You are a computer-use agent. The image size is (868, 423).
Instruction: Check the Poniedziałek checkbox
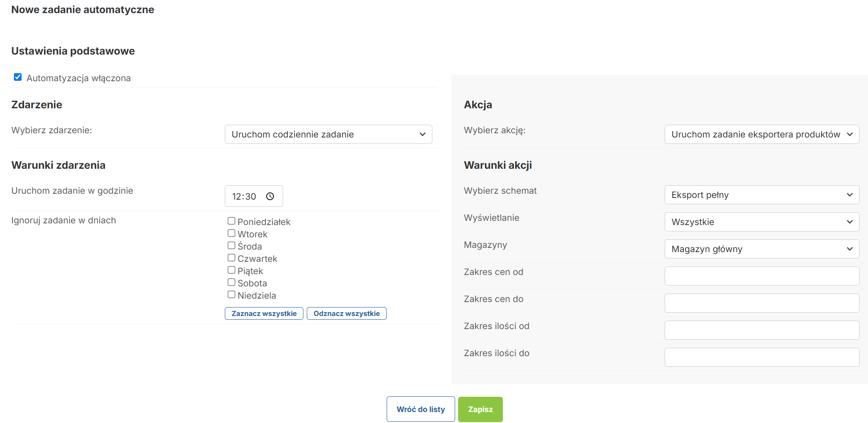point(231,221)
